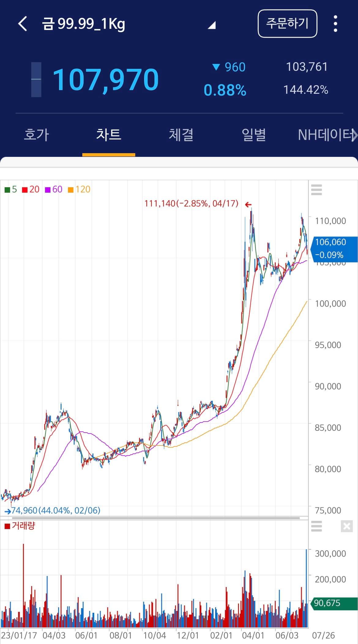Open the three-dot more options menu

pos(335,24)
